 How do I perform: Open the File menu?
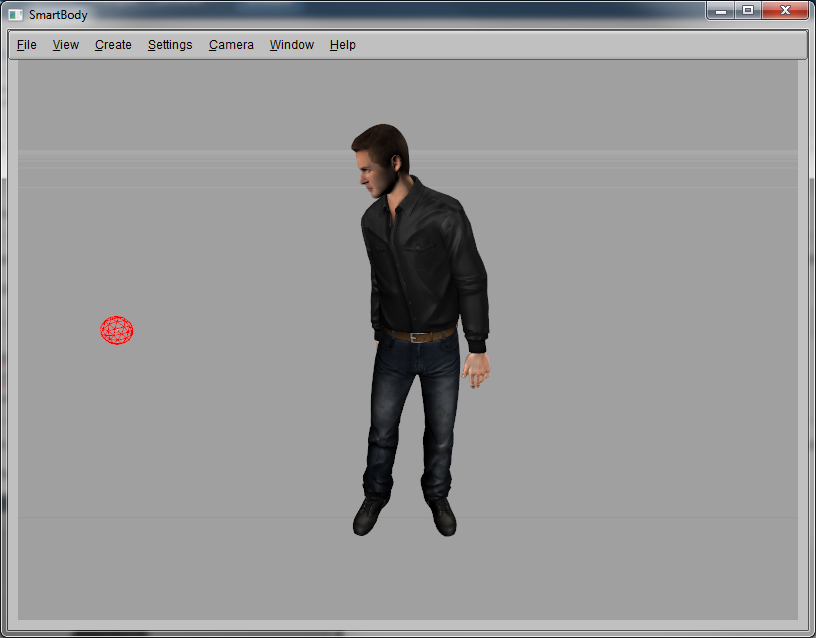[x=27, y=45]
